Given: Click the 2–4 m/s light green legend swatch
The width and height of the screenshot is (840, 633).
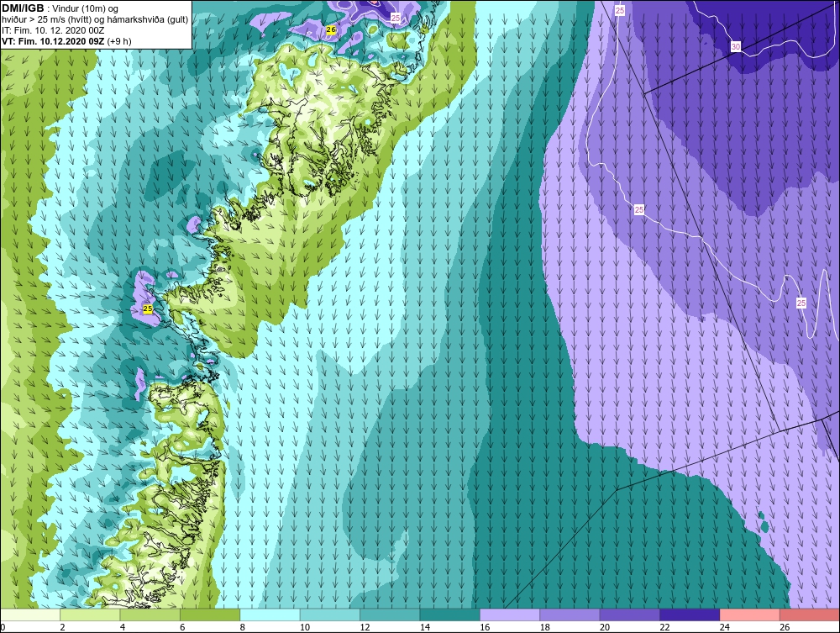Looking at the screenshot, I should click(x=90, y=615).
